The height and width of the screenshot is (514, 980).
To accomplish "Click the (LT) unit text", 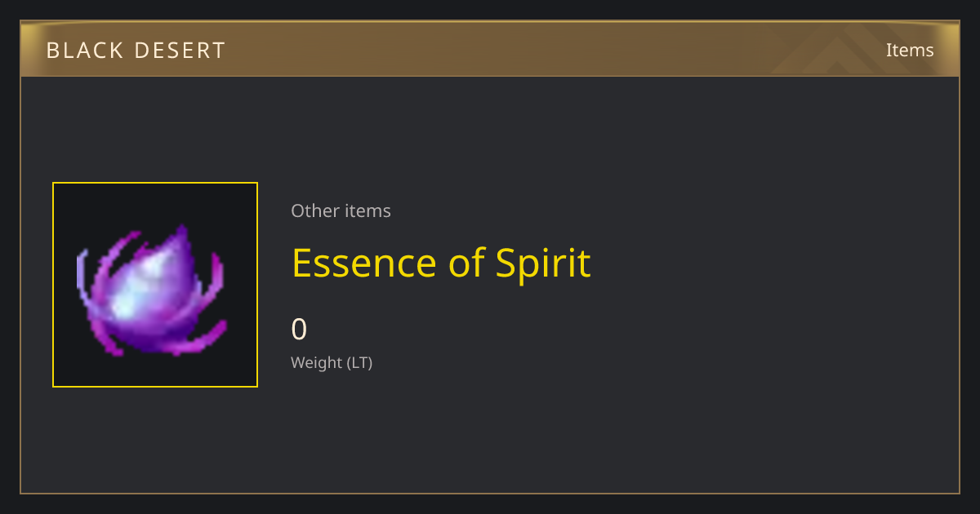I will click(x=360, y=362).
